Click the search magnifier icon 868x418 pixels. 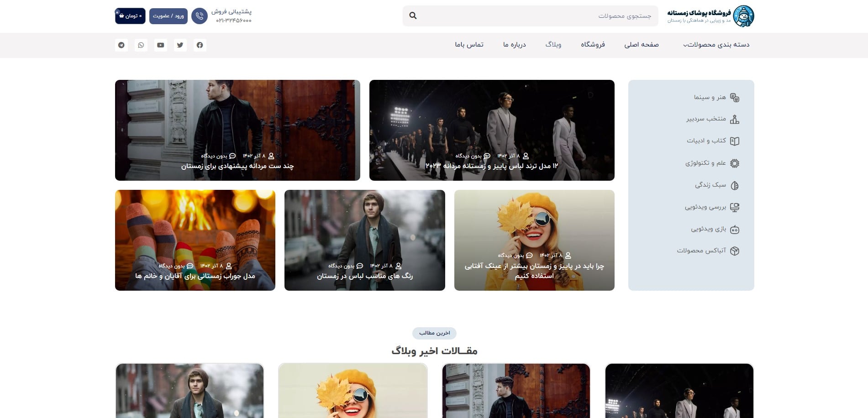[413, 16]
